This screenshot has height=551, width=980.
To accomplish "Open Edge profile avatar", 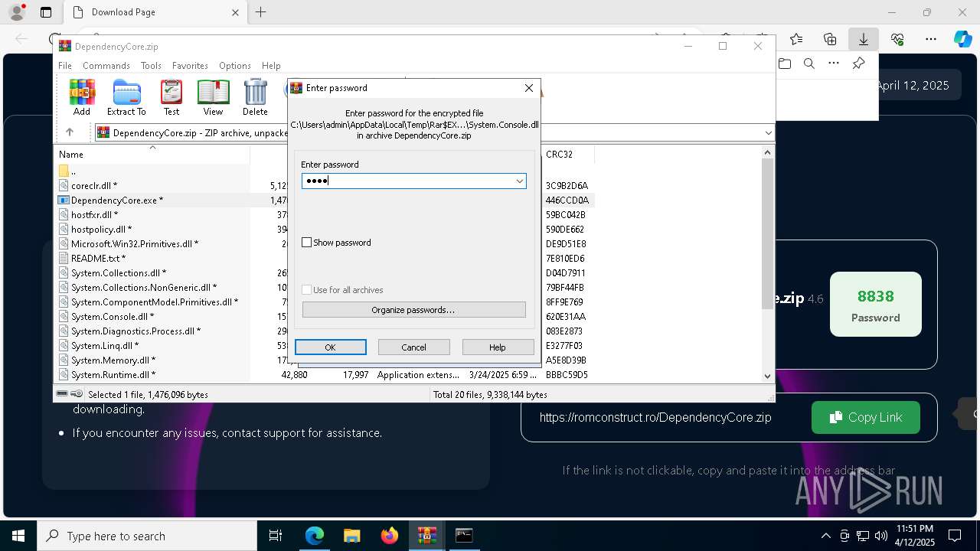I will [x=17, y=11].
